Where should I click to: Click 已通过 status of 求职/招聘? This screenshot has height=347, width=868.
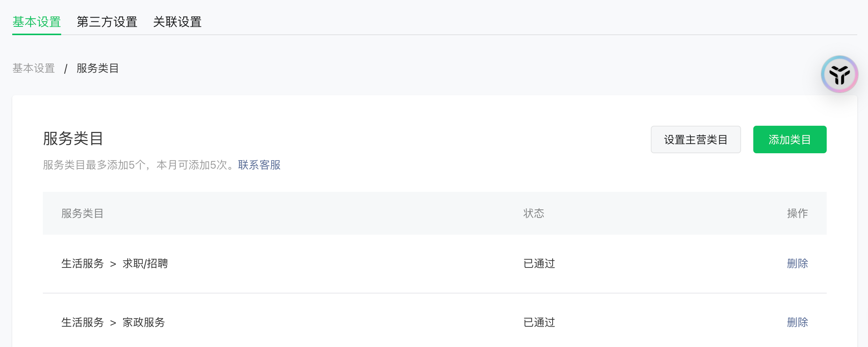(x=539, y=264)
